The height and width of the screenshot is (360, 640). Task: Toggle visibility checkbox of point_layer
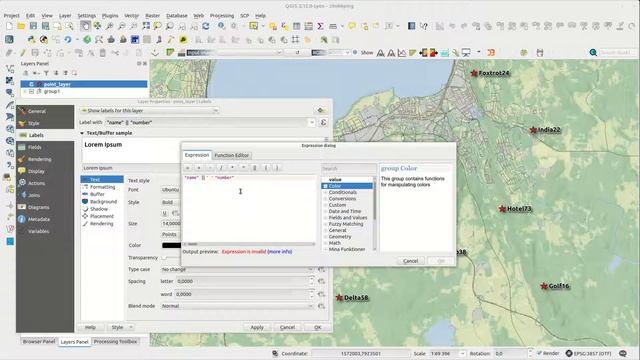click(x=31, y=84)
